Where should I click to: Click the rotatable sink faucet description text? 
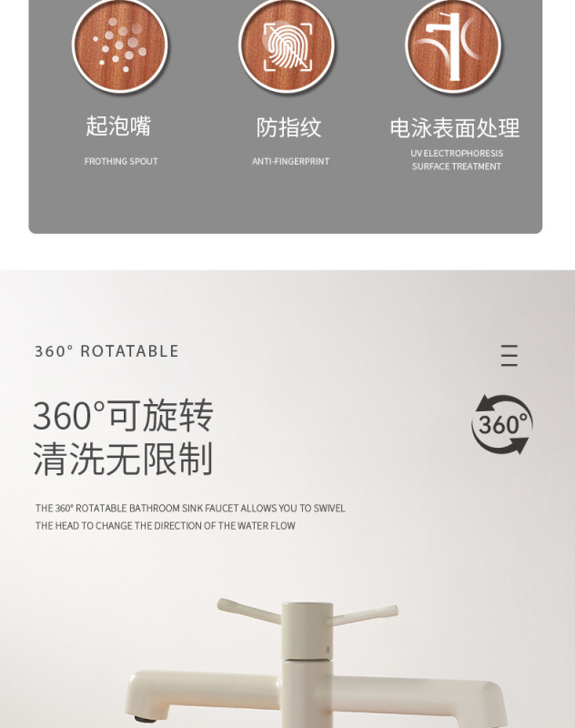click(190, 517)
